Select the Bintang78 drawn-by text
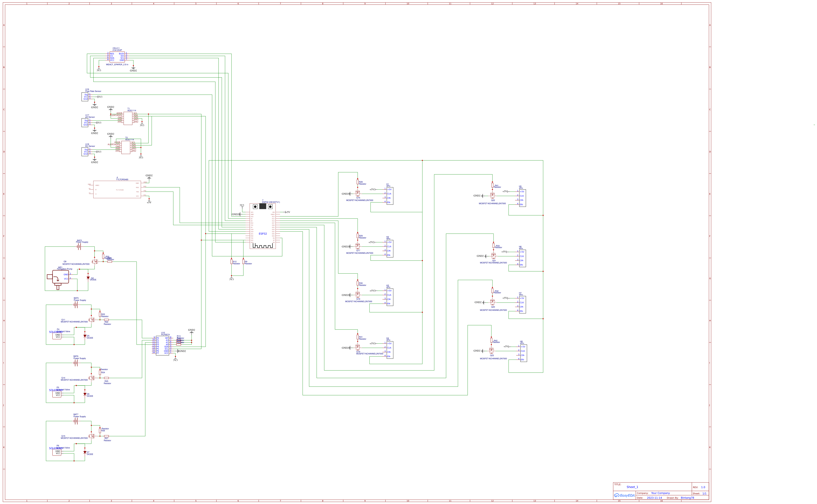Image resolution: width=817 pixels, height=504 pixels. coord(687,498)
